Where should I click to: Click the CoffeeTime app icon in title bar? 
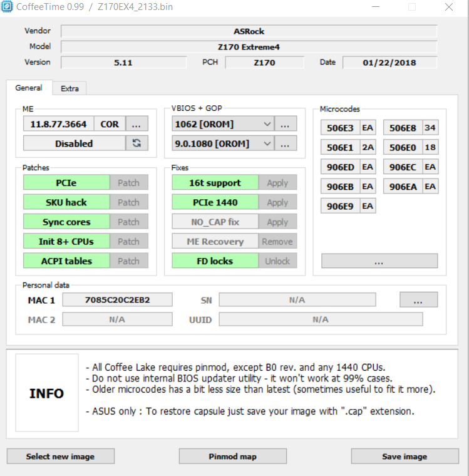tap(7, 6)
